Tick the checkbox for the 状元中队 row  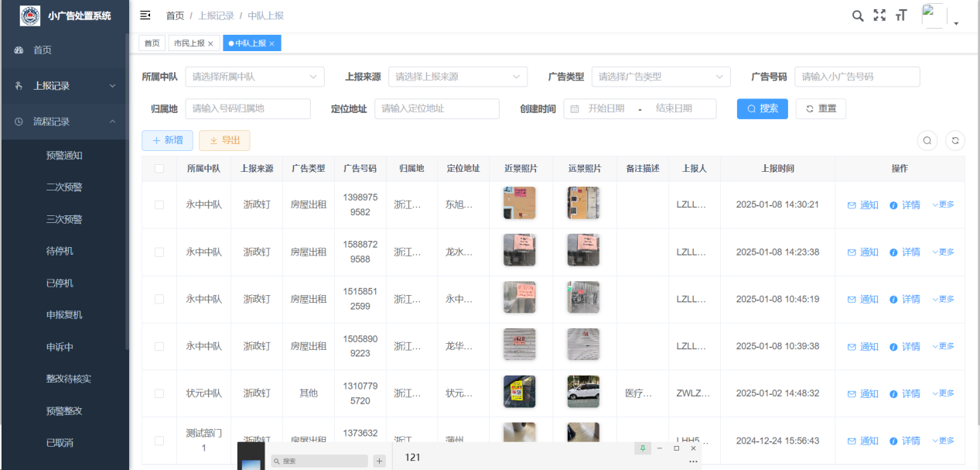pos(159,393)
